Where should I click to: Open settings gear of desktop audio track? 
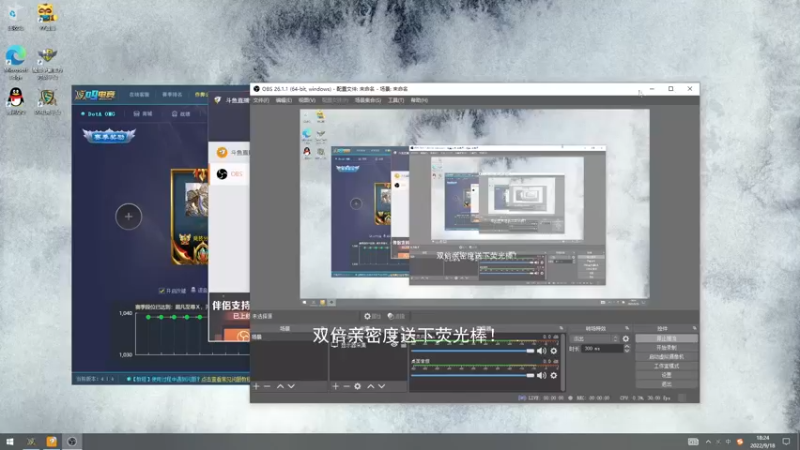[554, 376]
